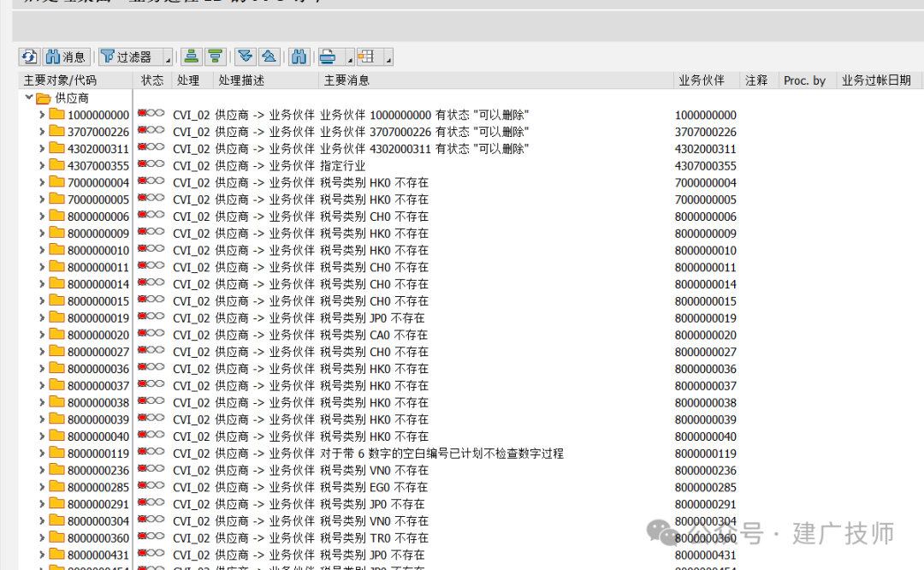Click red status light of row 8000000038

pos(142,401)
